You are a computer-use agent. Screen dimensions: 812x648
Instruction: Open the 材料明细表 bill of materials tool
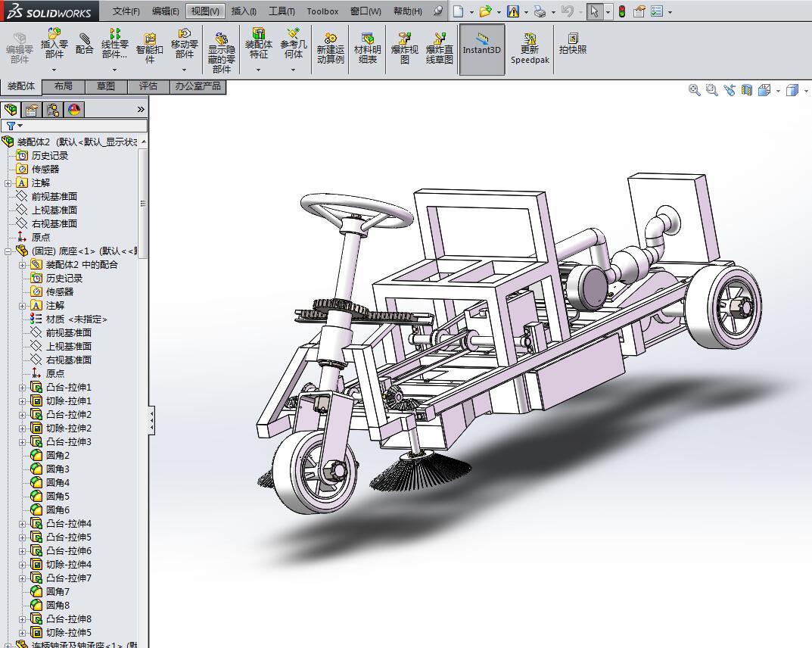coord(368,48)
